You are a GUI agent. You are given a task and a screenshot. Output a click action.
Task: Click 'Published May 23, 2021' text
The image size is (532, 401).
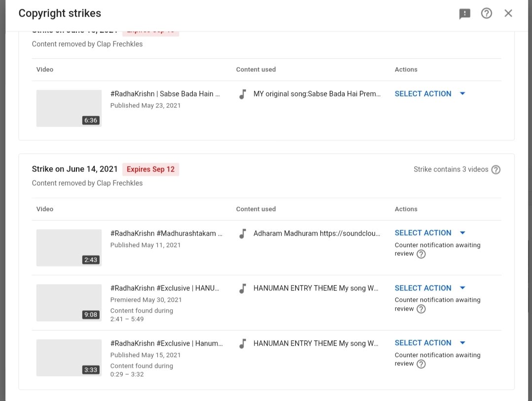(145, 105)
